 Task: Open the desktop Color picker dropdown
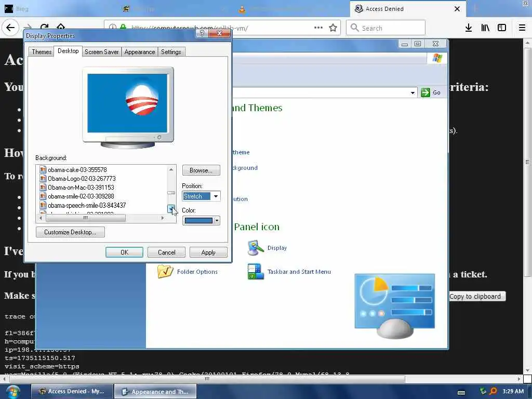pyautogui.click(x=201, y=220)
